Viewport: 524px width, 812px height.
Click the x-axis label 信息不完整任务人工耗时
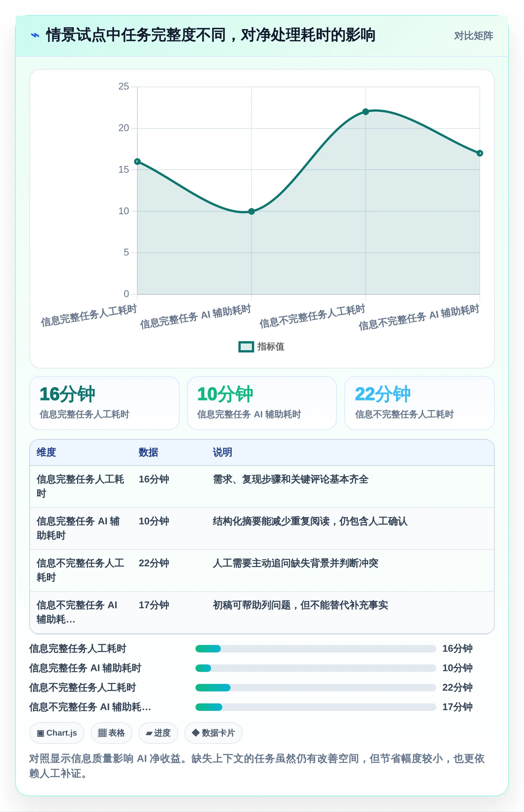click(x=312, y=316)
